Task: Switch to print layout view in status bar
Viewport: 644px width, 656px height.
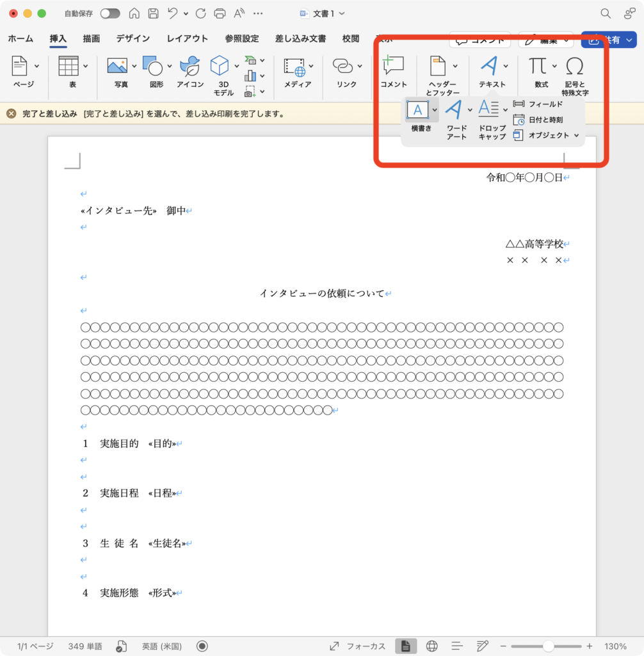Action: pos(405,646)
